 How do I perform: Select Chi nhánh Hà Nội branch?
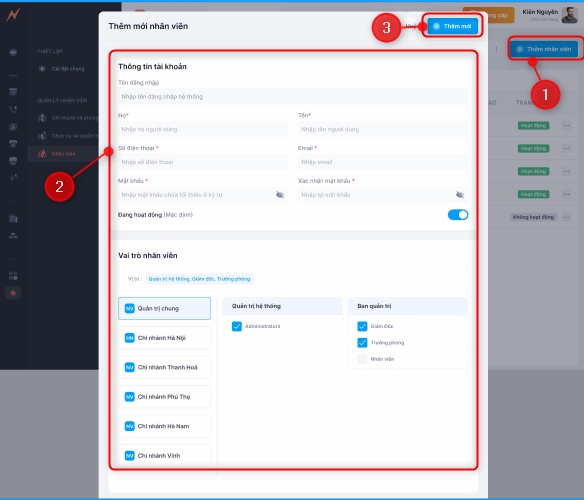[164, 338]
